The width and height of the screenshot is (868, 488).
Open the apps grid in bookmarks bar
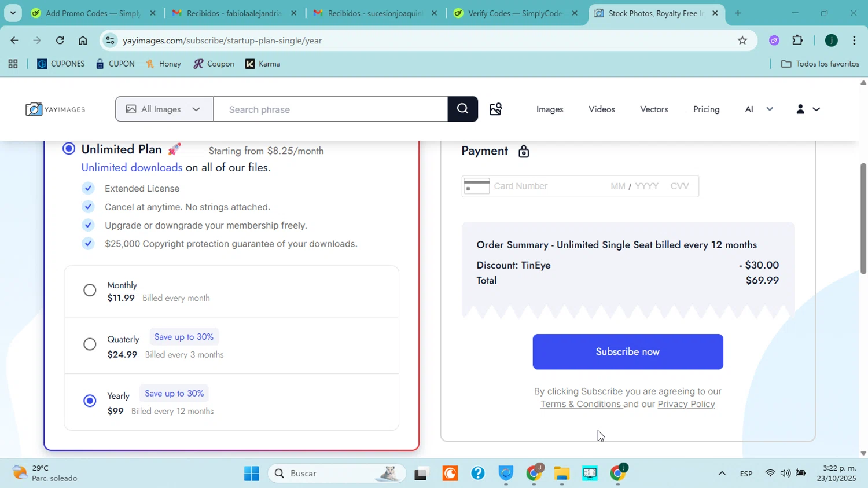pos(13,64)
